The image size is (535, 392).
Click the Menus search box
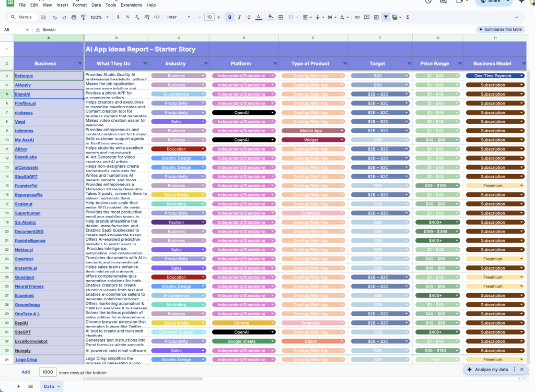tap(22, 17)
